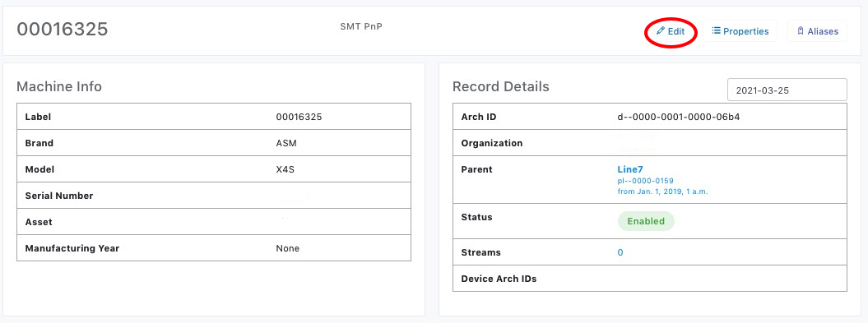This screenshot has width=868, height=323.
Task: Click the Status row label
Action: point(476,217)
